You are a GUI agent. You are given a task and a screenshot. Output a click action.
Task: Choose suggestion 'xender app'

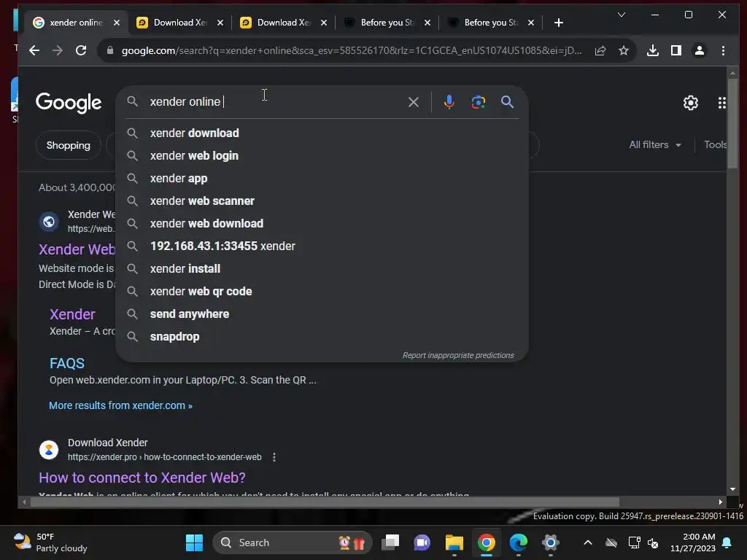tap(322, 179)
